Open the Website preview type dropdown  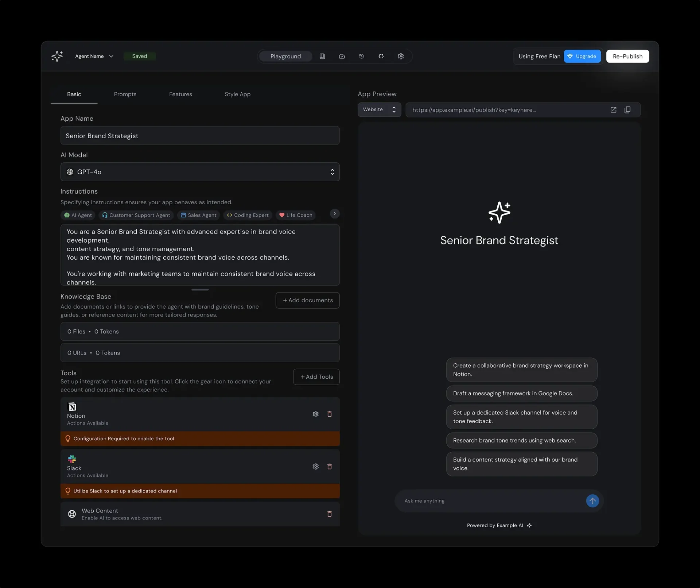379,109
